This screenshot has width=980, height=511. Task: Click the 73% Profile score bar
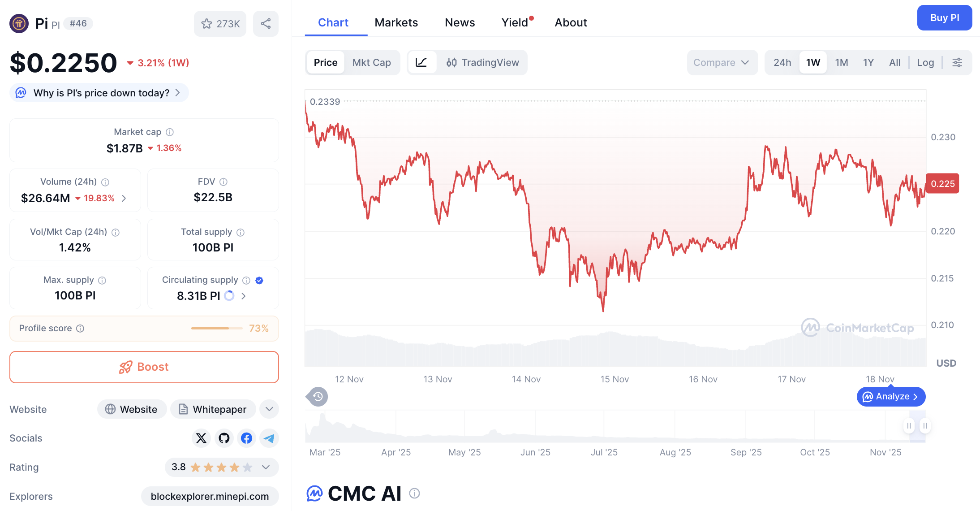[216, 328]
